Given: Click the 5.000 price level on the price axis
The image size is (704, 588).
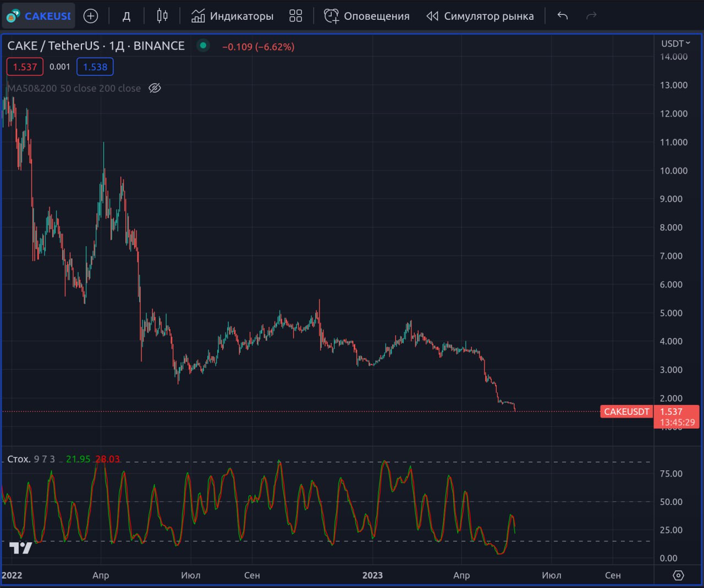Looking at the screenshot, I should pyautogui.click(x=671, y=313).
